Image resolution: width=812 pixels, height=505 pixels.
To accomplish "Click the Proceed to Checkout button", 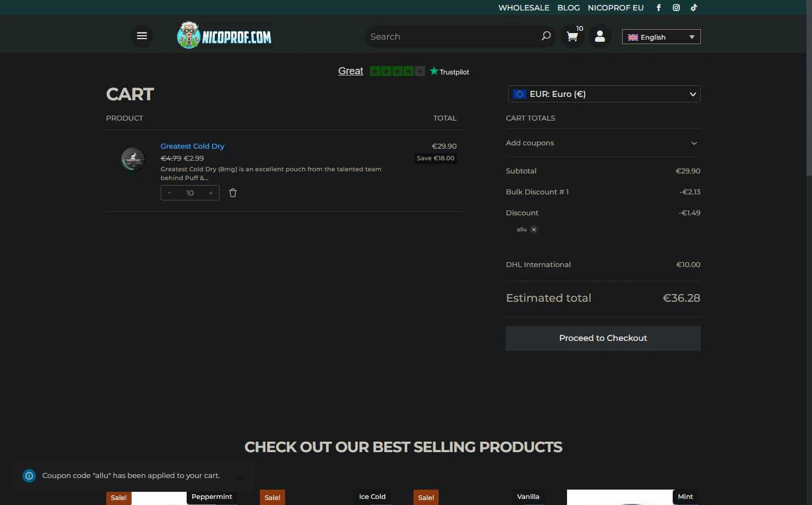I will pos(603,338).
